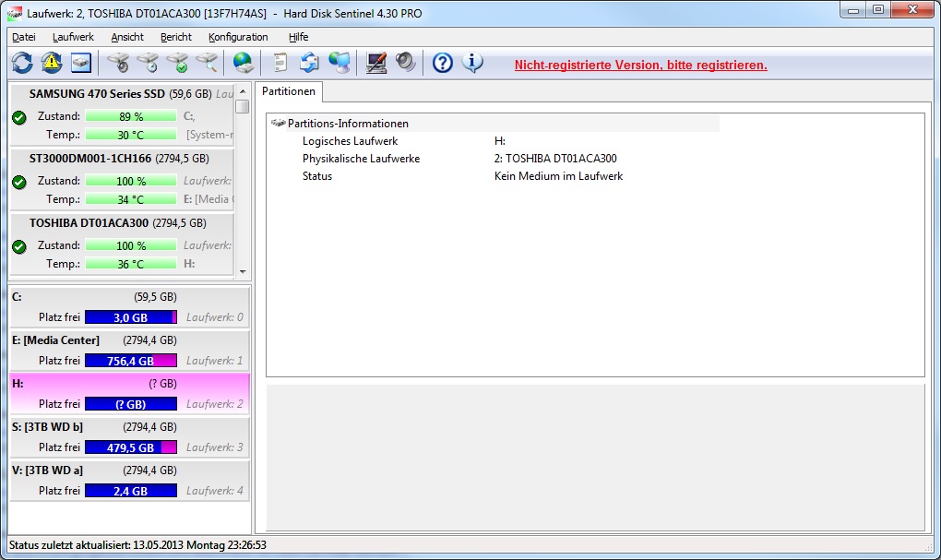This screenshot has width=941, height=560.
Task: Click the drive list scrollbar thumb
Action: pos(243,106)
